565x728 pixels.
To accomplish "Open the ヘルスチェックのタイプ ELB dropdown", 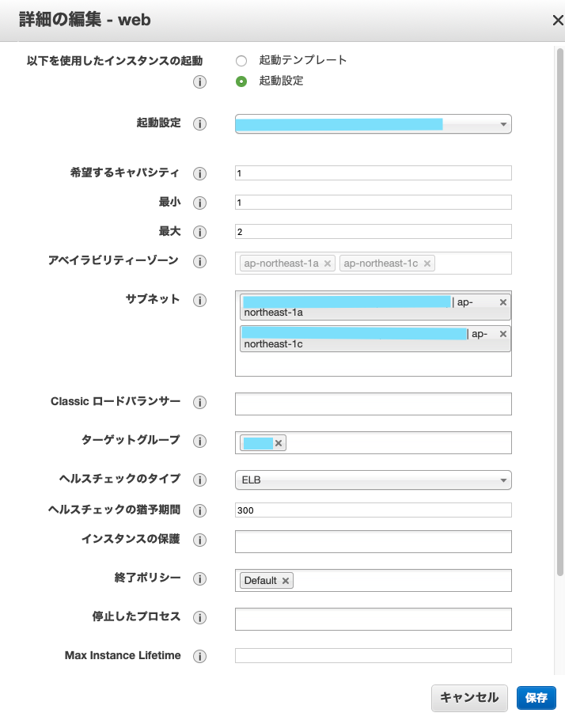I will point(373,480).
